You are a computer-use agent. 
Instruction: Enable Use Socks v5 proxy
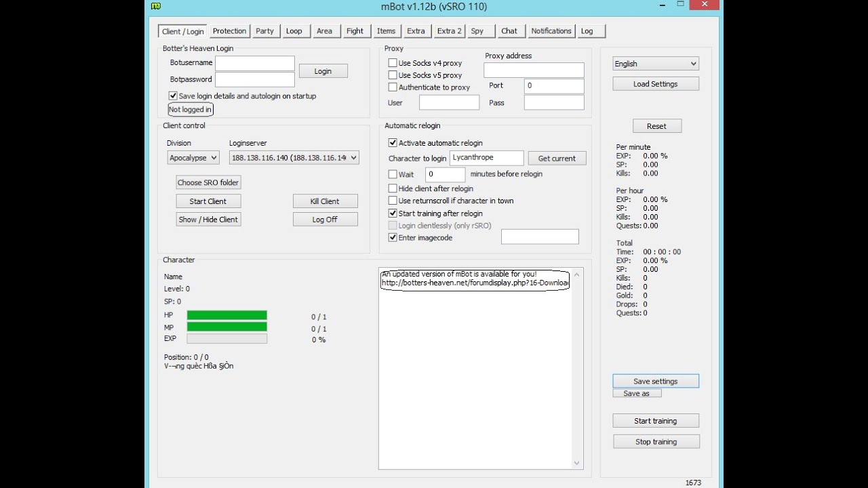tap(393, 75)
